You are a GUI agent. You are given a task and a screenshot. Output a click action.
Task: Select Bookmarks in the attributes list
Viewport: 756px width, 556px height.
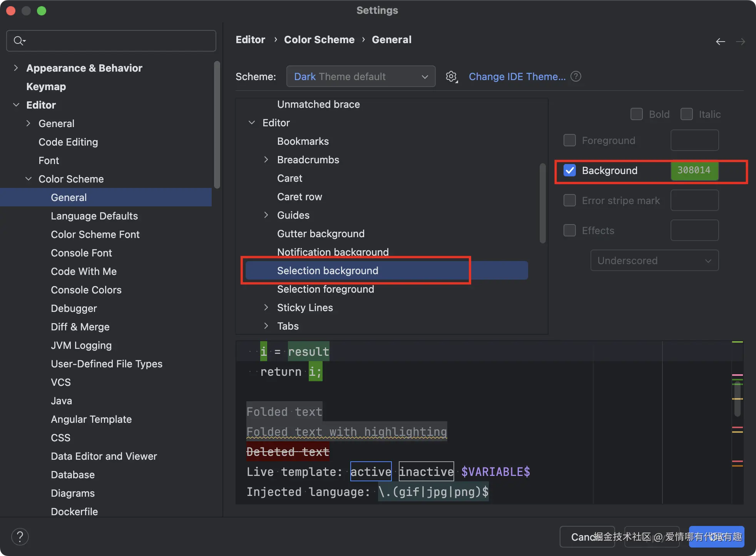(303, 141)
